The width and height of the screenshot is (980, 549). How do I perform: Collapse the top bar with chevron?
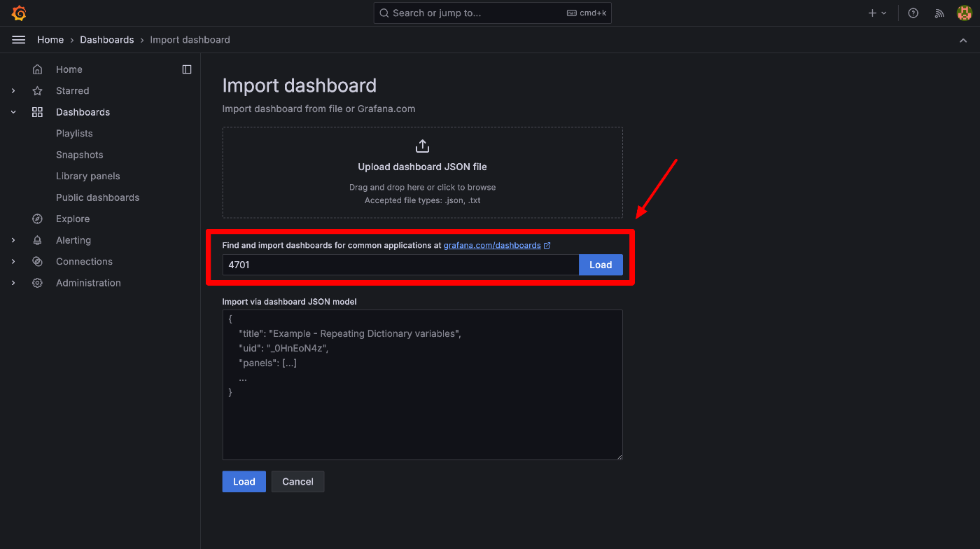click(963, 40)
